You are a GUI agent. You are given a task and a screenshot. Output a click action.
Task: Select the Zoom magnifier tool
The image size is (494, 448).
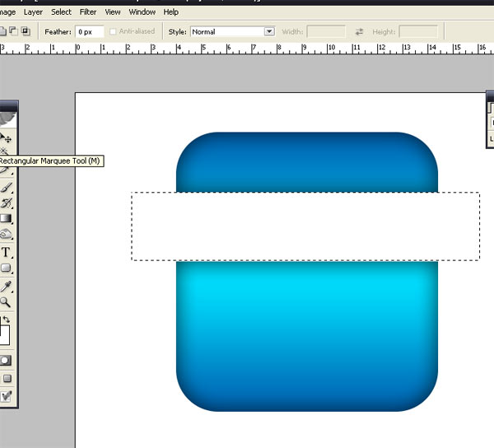(6, 302)
